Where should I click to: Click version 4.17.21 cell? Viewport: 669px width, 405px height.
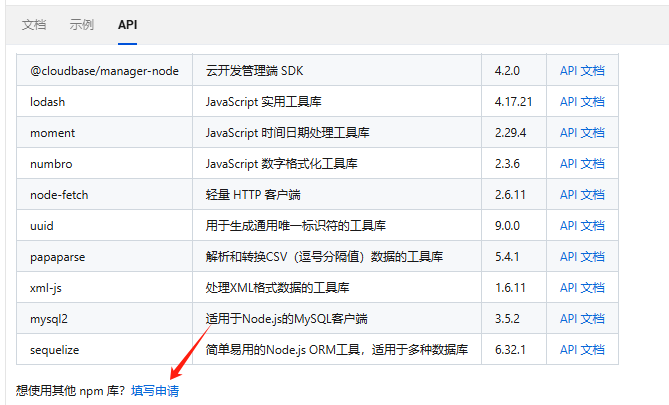pyautogui.click(x=513, y=102)
